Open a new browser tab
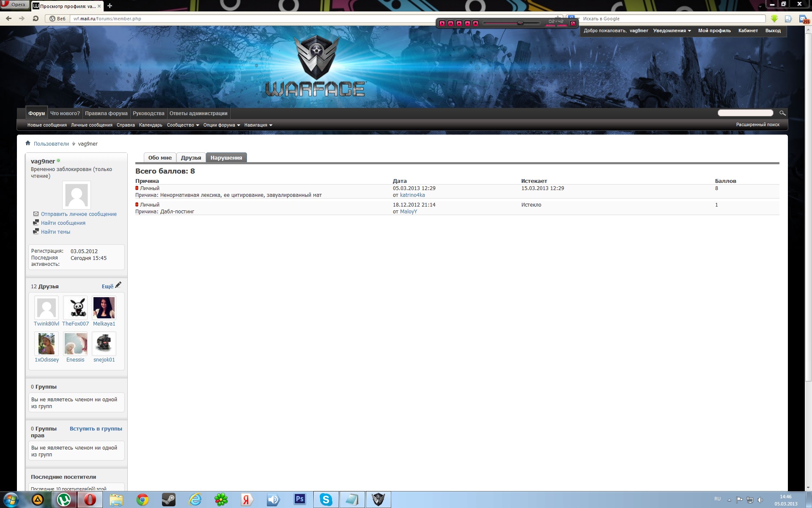 pyautogui.click(x=110, y=6)
